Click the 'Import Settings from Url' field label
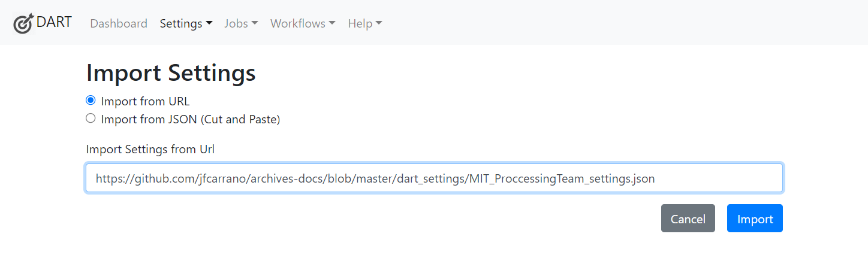Image resolution: width=868 pixels, height=261 pixels. (x=150, y=149)
